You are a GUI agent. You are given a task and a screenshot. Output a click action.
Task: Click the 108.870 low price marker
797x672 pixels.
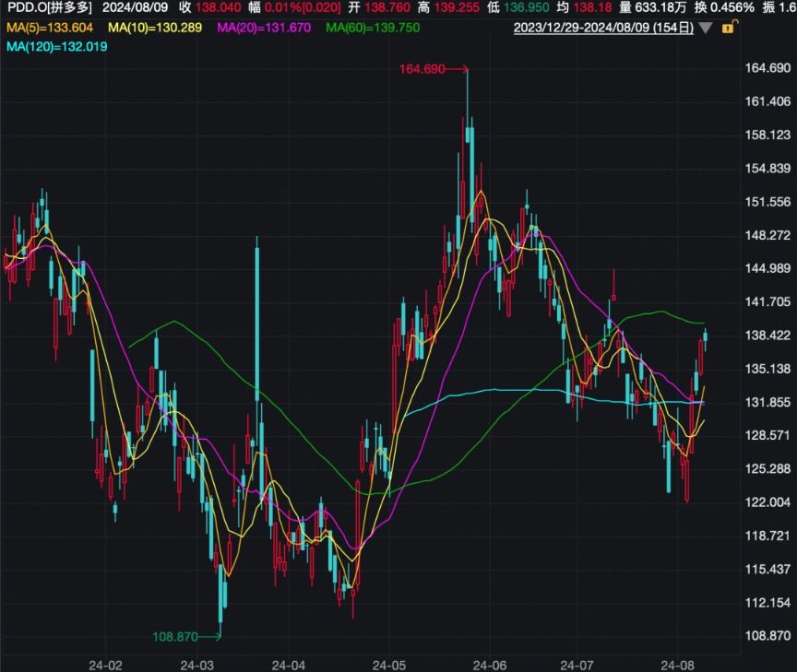[x=176, y=636]
